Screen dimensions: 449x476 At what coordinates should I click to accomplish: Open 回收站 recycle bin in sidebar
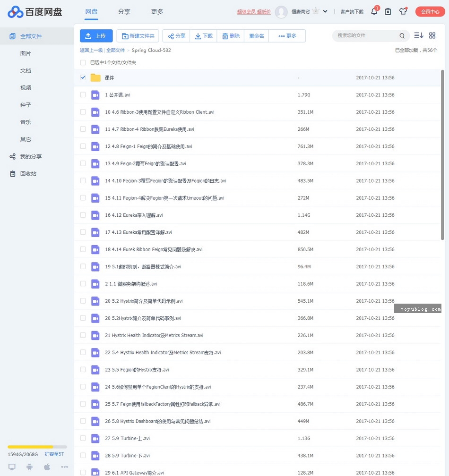tap(28, 174)
